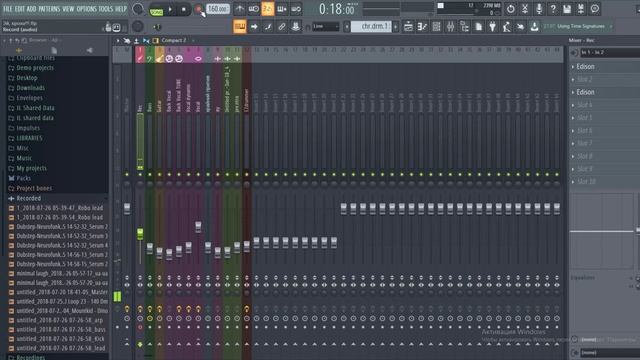Toggle the auto-scroll arrow icon
640x360 pixels.
[x=254, y=27]
